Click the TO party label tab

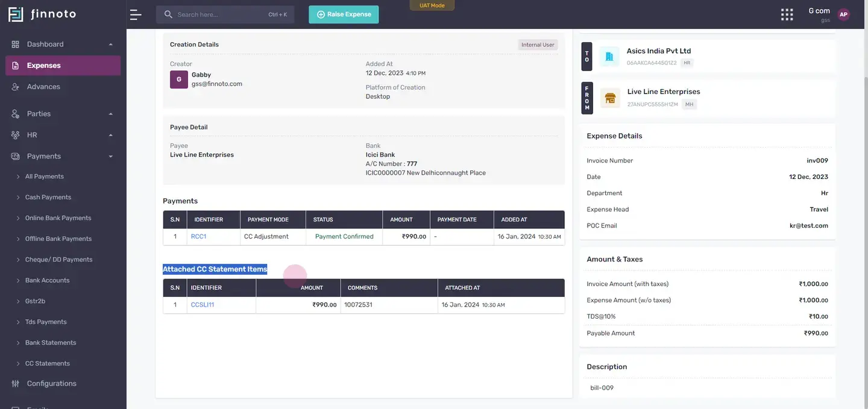point(587,57)
